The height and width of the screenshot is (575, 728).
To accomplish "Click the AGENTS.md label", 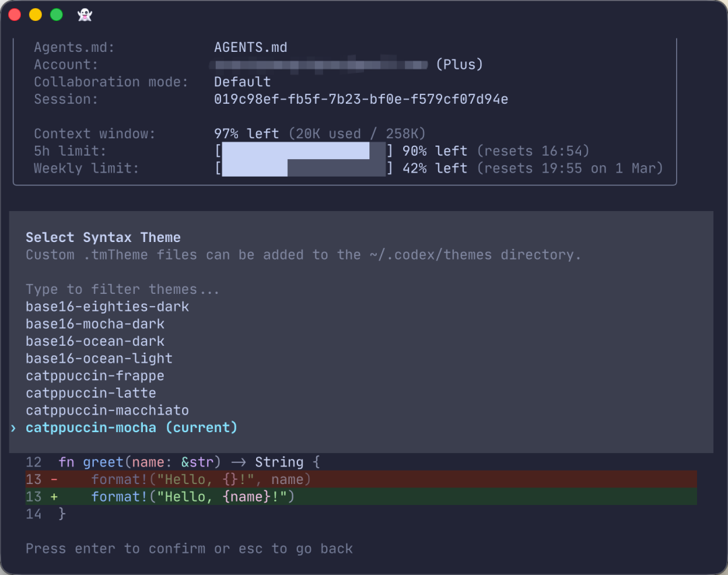I will click(251, 47).
